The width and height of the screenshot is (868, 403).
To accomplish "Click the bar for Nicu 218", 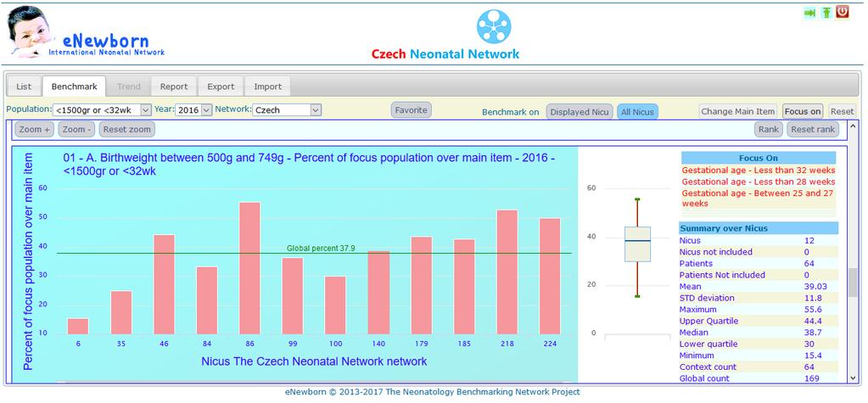I will (507, 272).
